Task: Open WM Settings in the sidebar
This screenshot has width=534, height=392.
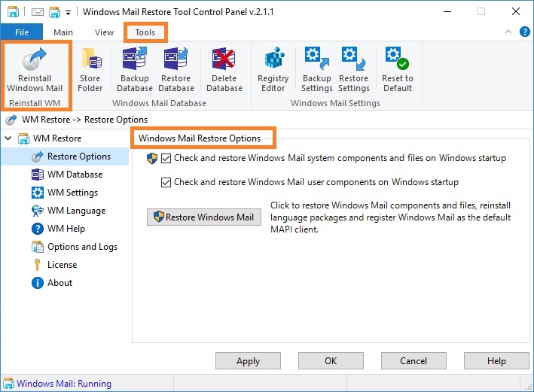Action: coord(64,193)
